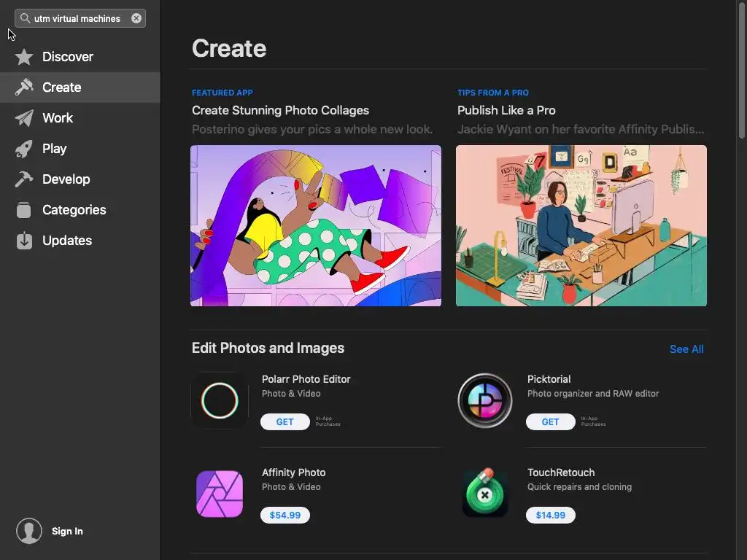Buy Affinity Photo for $54.99
Viewport: 747px width, 560px height.
pos(285,516)
